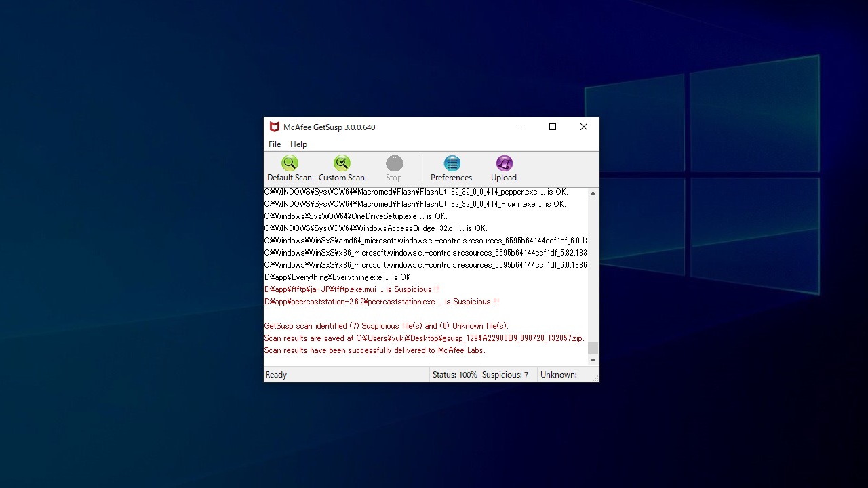The image size is (868, 488).
Task: Click the scroll up arrow of log pane
Action: (593, 194)
